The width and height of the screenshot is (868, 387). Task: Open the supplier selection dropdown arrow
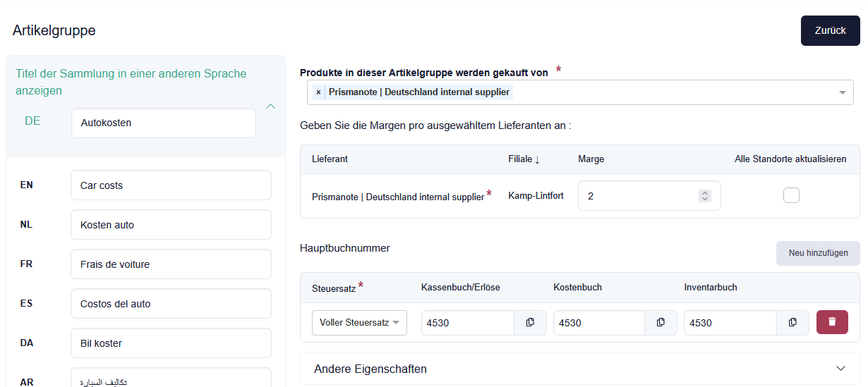[842, 92]
